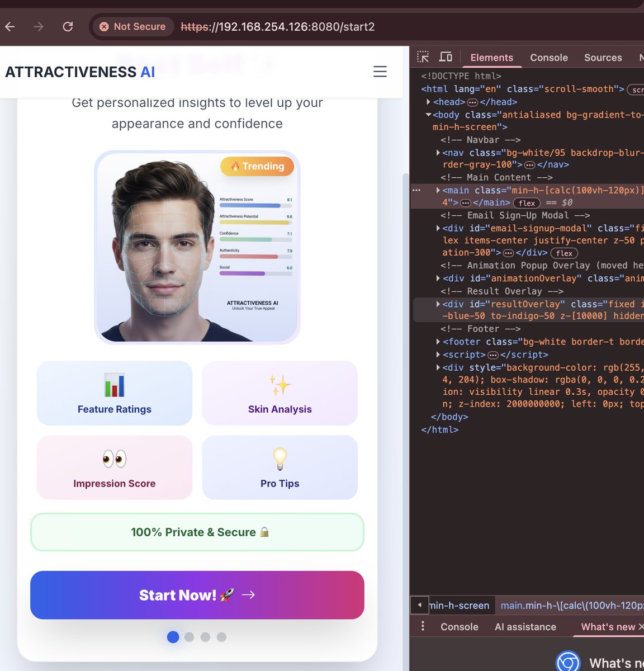Click the Trending badge on the image

(x=257, y=166)
